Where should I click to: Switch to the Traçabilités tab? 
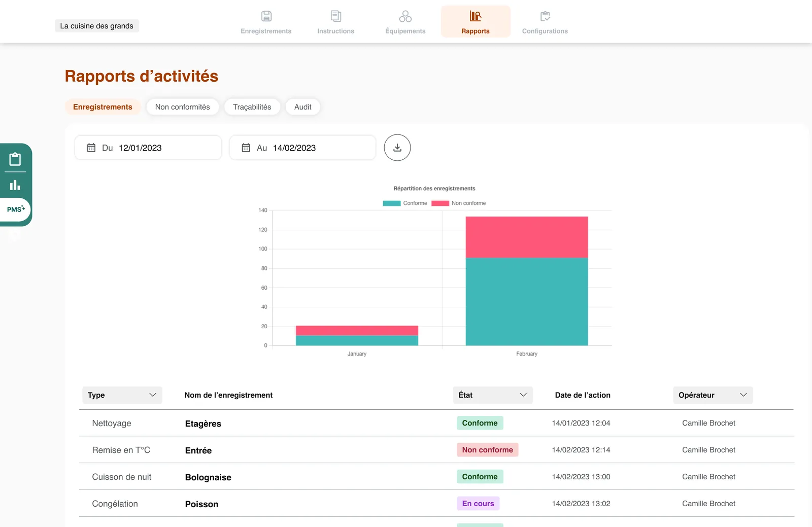(x=252, y=107)
